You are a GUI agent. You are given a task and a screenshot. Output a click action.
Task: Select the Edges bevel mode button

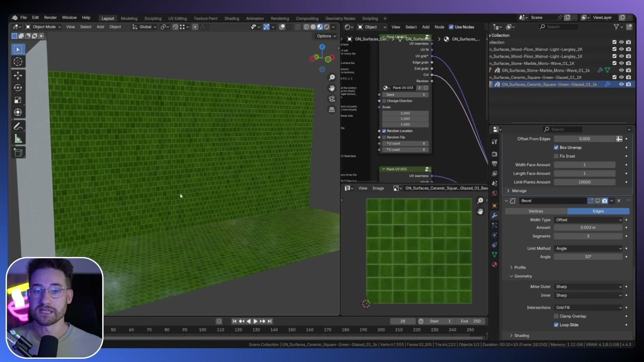click(598, 211)
